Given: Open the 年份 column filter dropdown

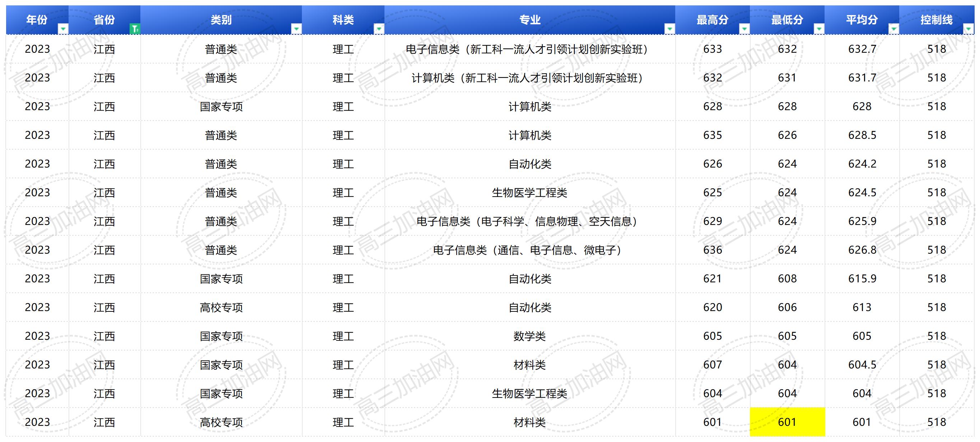Looking at the screenshot, I should pos(63,29).
